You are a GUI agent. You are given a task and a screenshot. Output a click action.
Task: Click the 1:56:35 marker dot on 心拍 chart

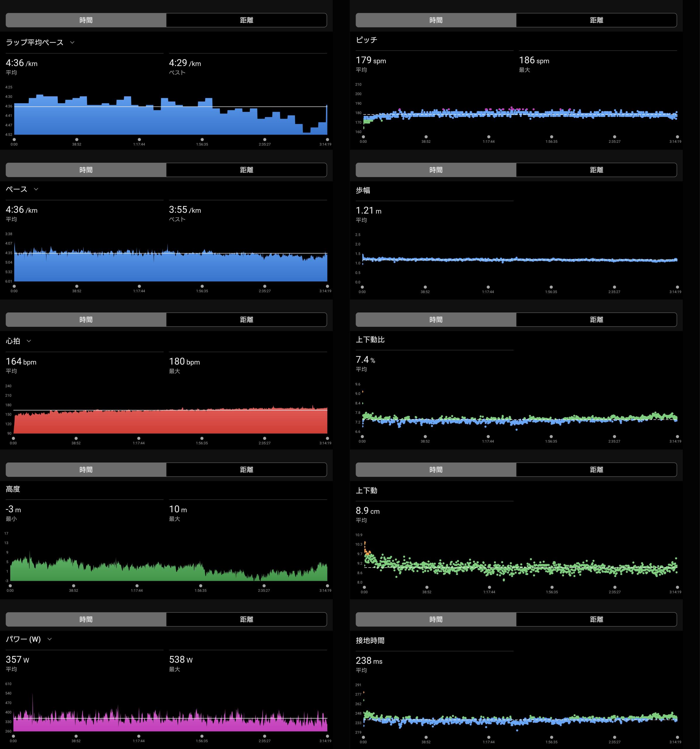coord(202,438)
